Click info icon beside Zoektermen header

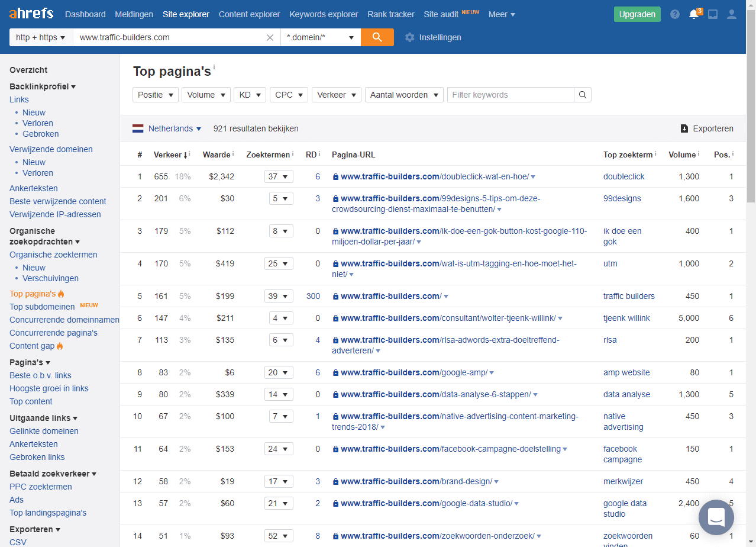click(x=293, y=154)
